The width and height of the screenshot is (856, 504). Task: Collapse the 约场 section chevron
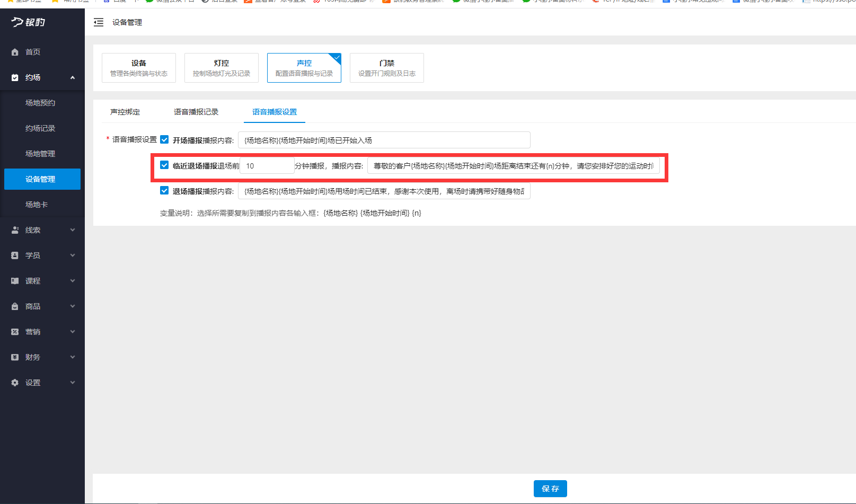73,77
